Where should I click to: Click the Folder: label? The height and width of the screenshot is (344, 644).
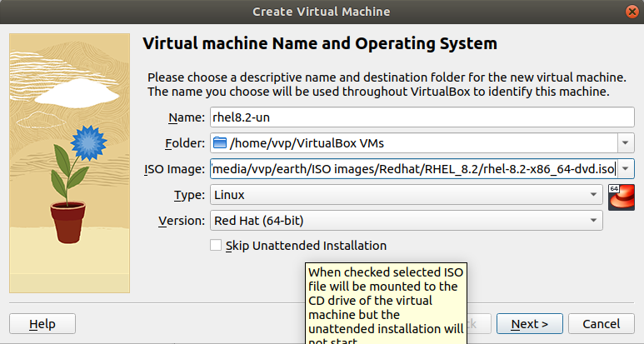pyautogui.click(x=185, y=143)
